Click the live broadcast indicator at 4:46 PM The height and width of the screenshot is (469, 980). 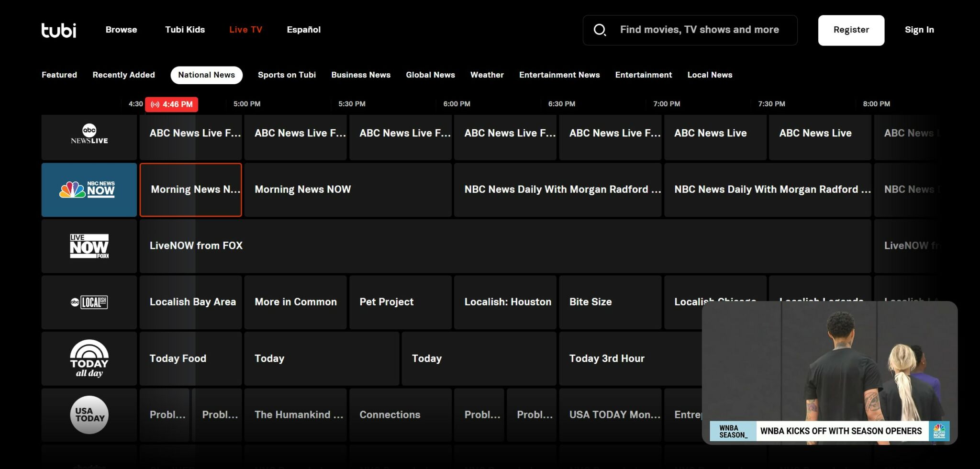[172, 104]
